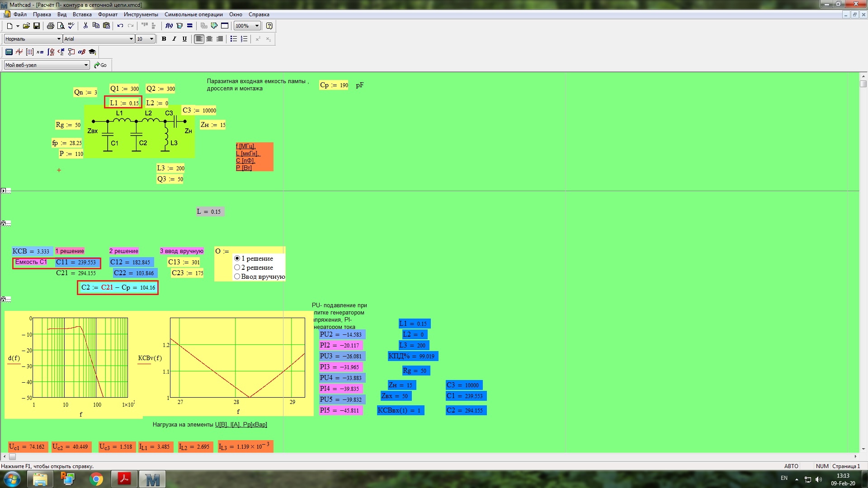Run the ABC spell check icon
This screenshot has height=488, width=868.
[x=71, y=26]
